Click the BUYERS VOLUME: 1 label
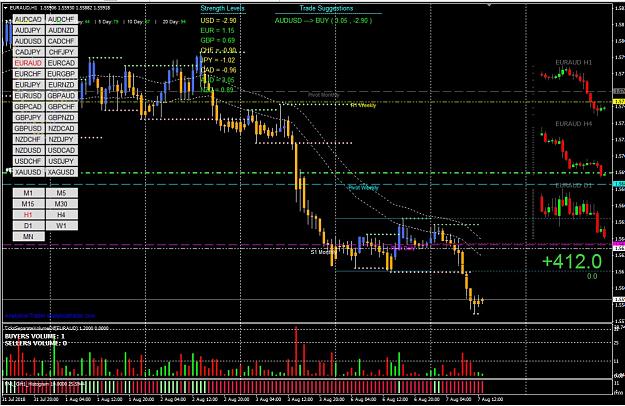The width and height of the screenshot is (625, 406). click(x=35, y=336)
